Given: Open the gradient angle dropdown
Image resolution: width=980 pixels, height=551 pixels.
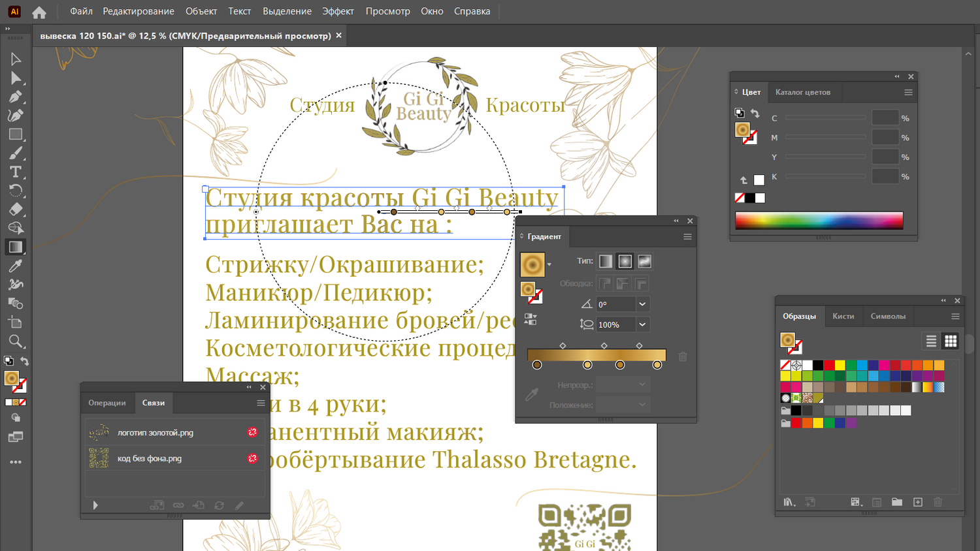Looking at the screenshot, I should 642,304.
